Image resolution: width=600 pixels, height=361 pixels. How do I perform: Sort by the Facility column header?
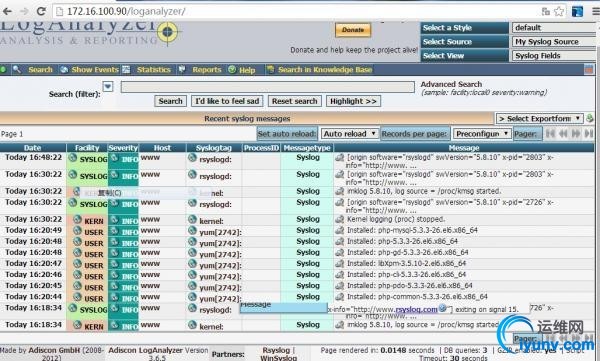[x=87, y=148]
